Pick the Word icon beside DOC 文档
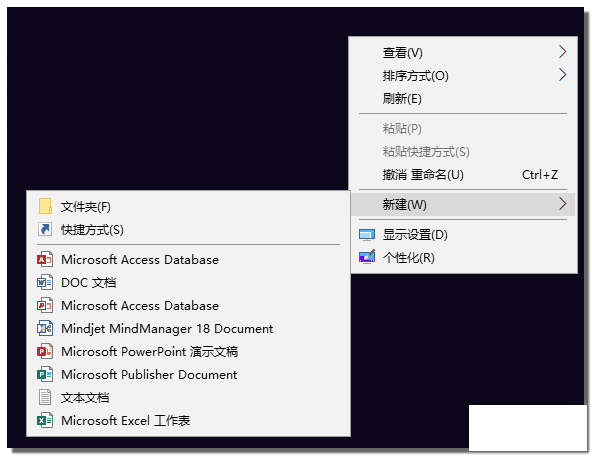 click(x=45, y=282)
